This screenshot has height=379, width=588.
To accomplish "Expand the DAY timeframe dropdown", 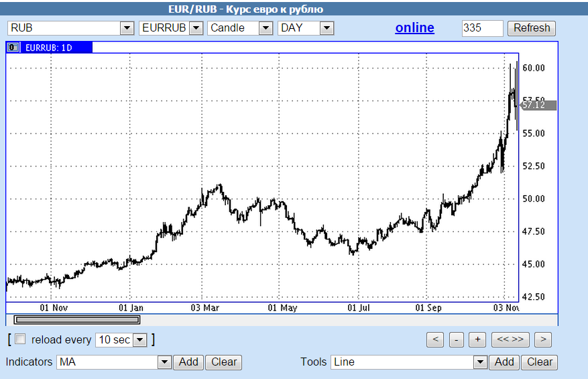I will click(x=327, y=28).
